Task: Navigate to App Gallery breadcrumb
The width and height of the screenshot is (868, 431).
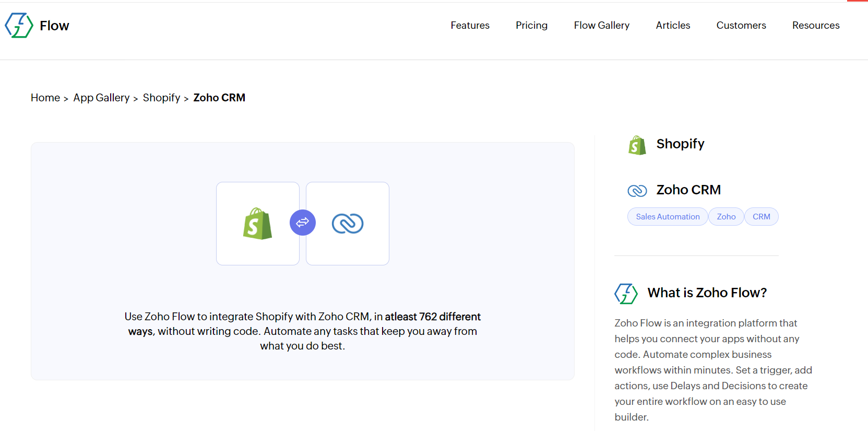Action: tap(101, 98)
